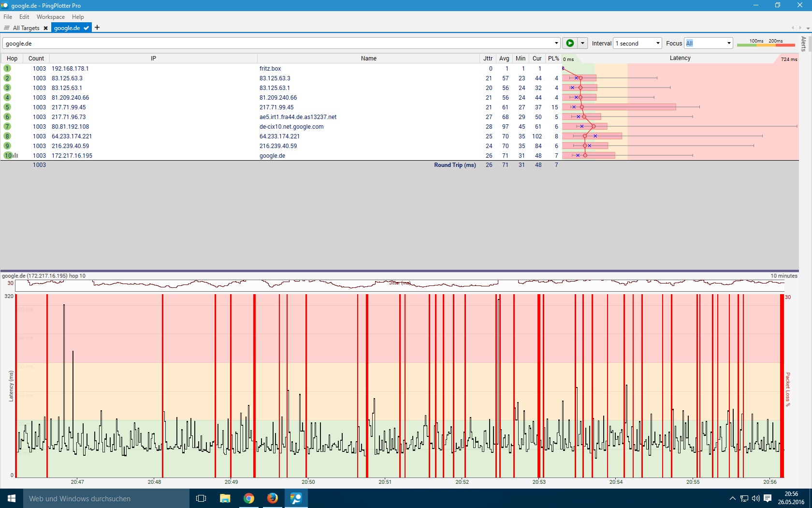Open the Workspace menu

[x=50, y=16]
